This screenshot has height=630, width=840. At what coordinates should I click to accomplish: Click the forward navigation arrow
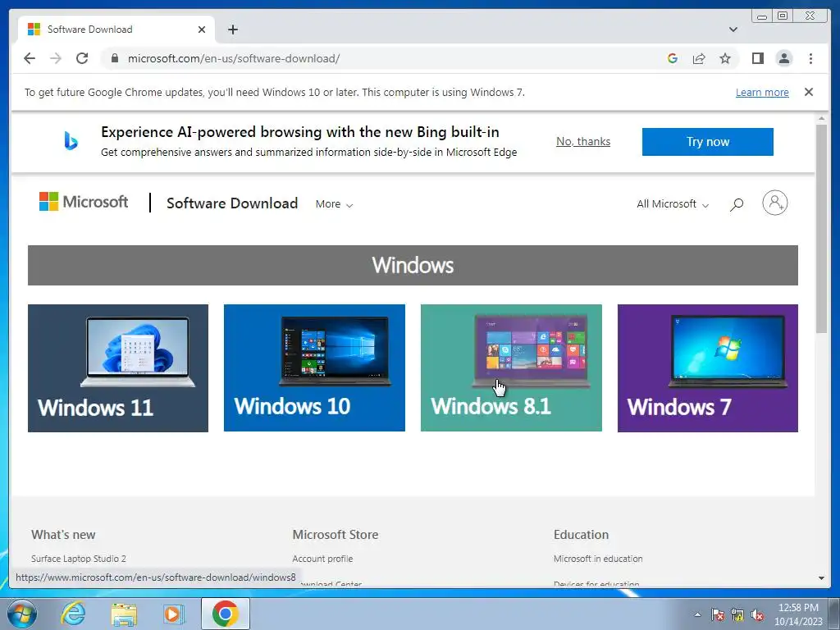coord(56,58)
